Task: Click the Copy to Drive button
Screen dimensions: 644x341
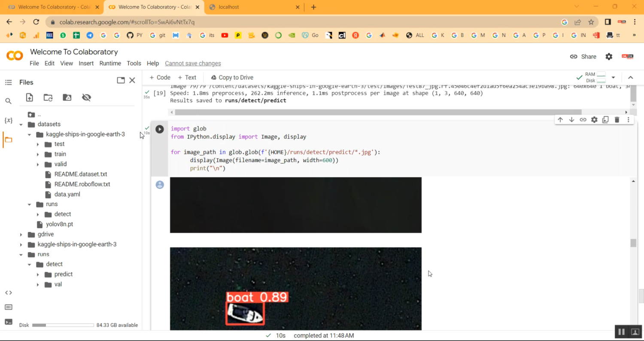Action: (x=232, y=78)
